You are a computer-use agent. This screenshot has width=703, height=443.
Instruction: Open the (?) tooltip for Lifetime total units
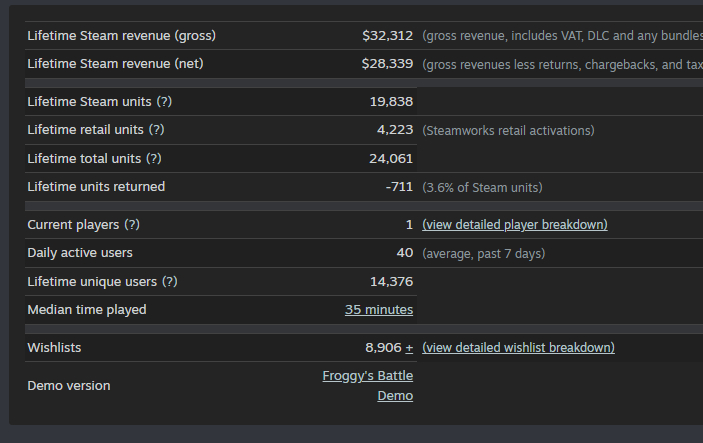coord(154,158)
